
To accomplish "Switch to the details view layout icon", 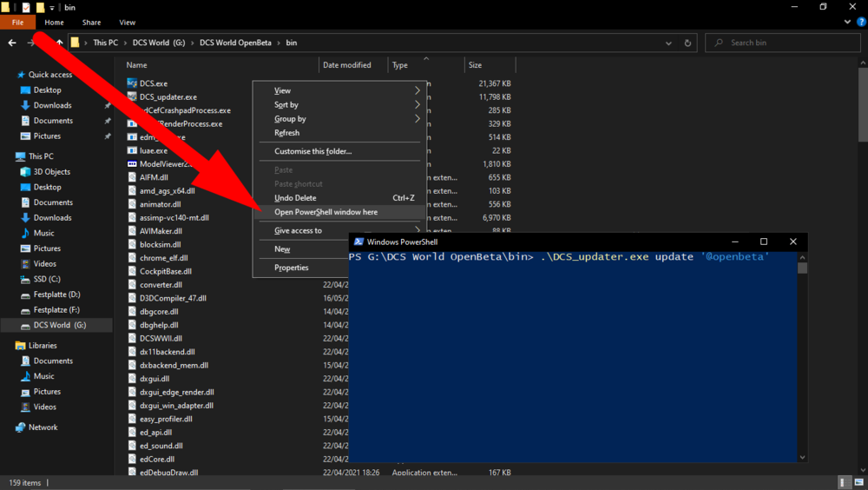I will point(845,482).
